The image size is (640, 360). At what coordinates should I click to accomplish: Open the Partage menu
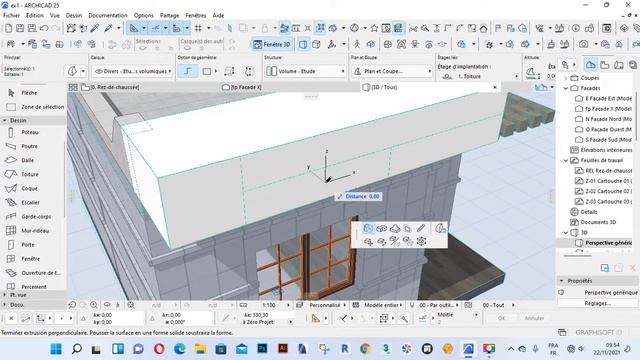tap(169, 16)
